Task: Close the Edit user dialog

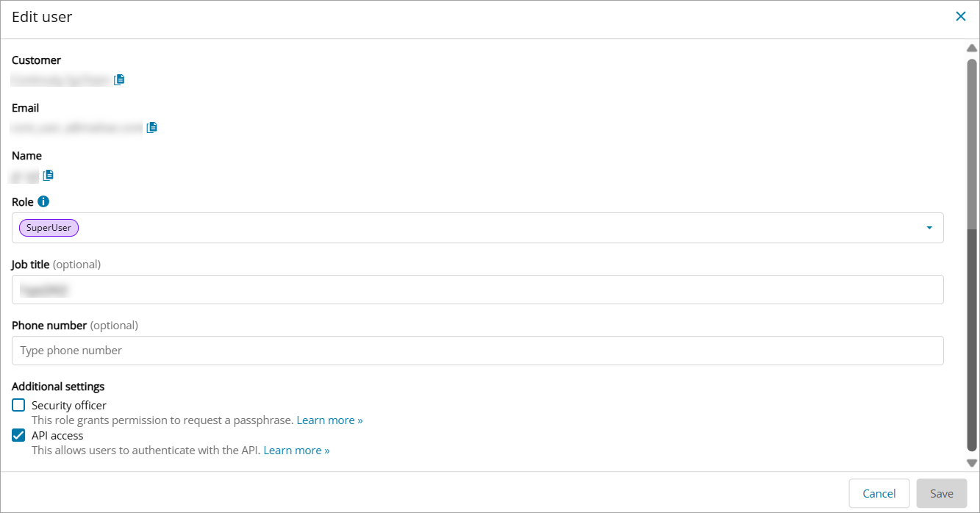Action: [x=960, y=16]
